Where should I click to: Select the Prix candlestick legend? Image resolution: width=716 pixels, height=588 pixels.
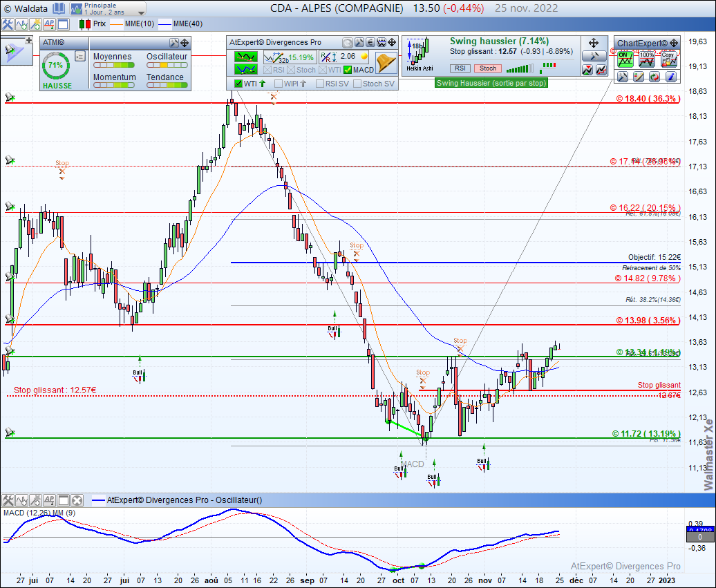92,23
